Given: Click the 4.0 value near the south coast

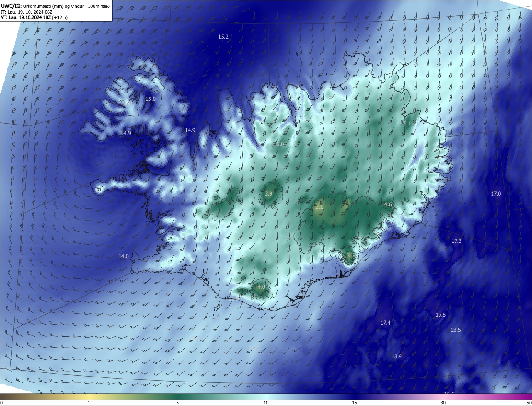Looking at the screenshot, I should click(261, 287).
